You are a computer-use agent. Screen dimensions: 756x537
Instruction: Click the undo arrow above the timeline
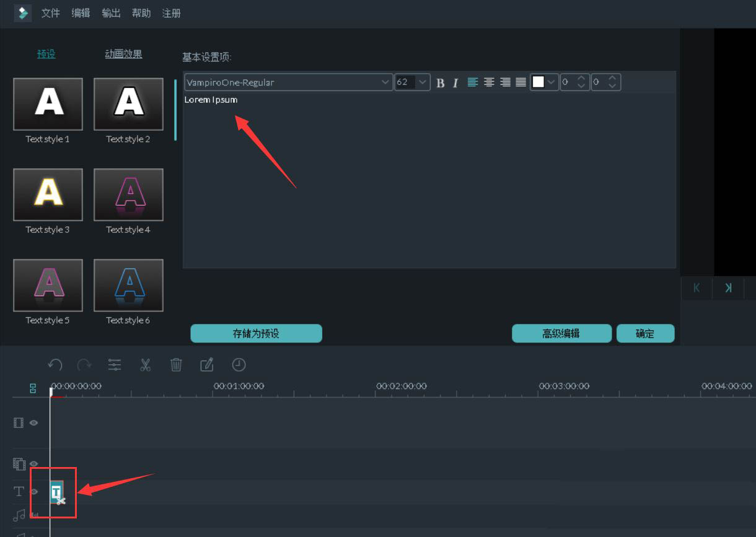[x=55, y=365]
